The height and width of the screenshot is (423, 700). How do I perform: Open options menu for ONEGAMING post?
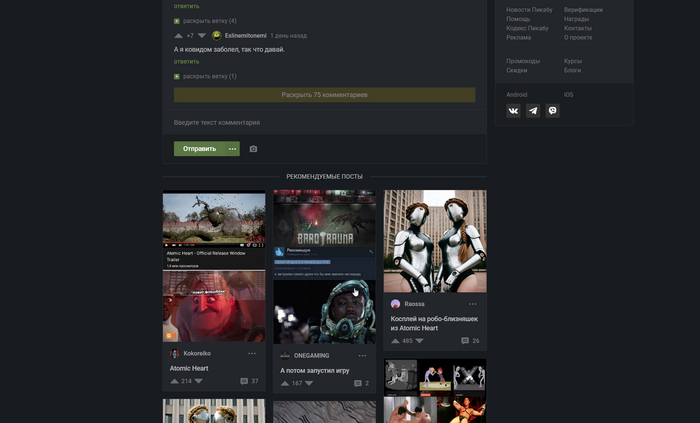[362, 356]
